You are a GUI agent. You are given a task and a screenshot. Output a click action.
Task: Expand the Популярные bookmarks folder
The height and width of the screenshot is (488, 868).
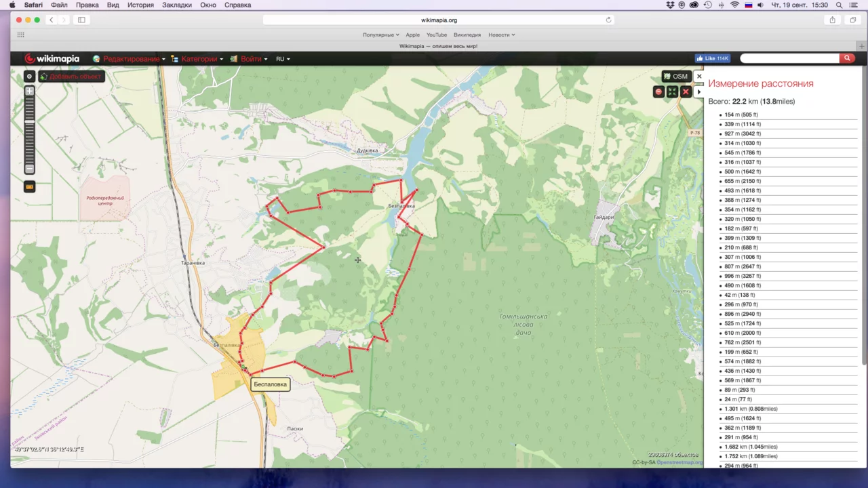(381, 35)
